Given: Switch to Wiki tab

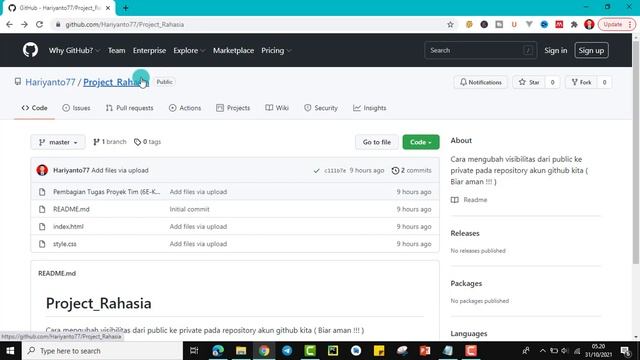Looking at the screenshot, I should (x=277, y=108).
